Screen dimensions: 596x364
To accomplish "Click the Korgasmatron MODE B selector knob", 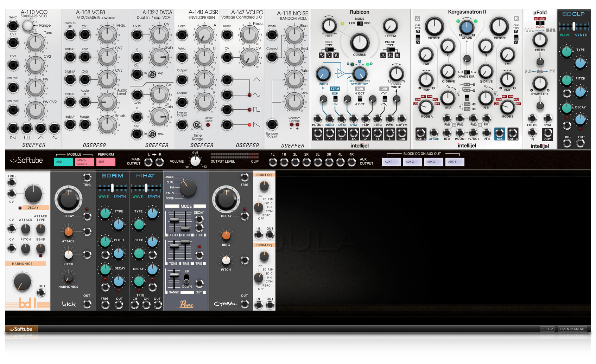I will [507, 107].
